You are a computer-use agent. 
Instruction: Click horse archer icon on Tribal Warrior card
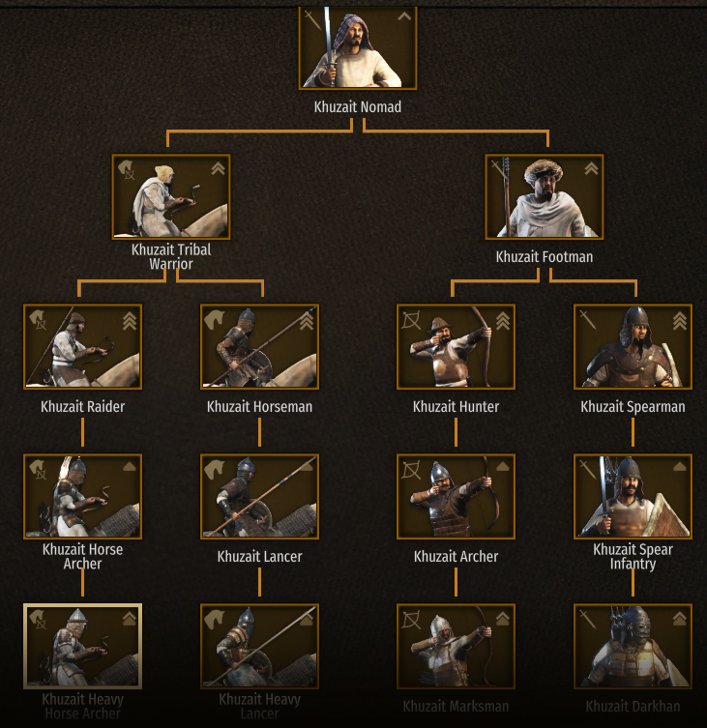pos(127,170)
